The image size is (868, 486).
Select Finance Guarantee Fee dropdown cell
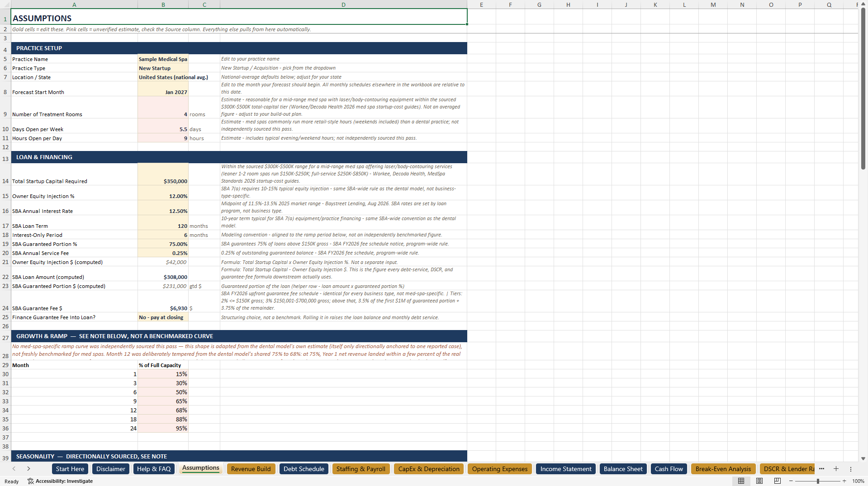point(163,317)
